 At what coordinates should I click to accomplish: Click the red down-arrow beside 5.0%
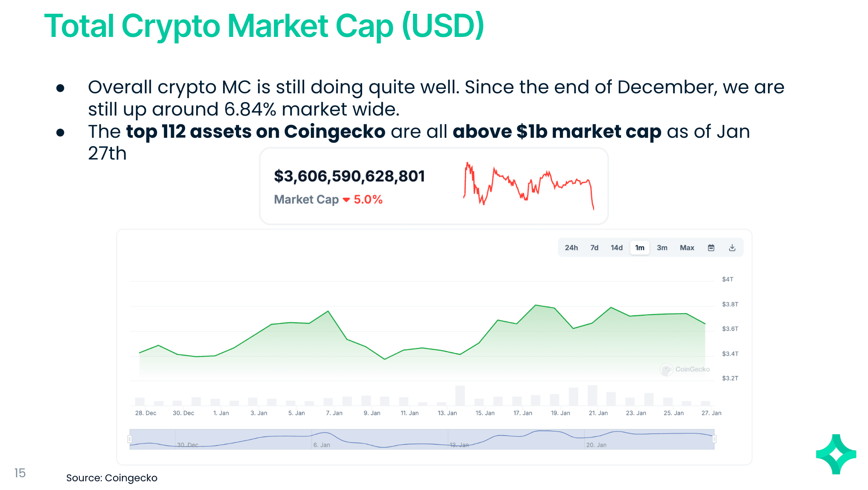pos(346,200)
